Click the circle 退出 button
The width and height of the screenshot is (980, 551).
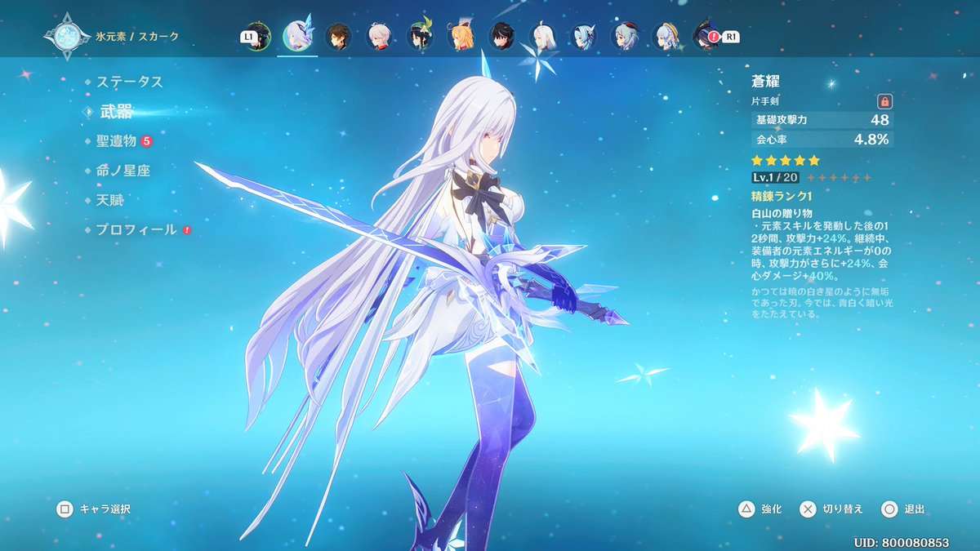(x=903, y=509)
